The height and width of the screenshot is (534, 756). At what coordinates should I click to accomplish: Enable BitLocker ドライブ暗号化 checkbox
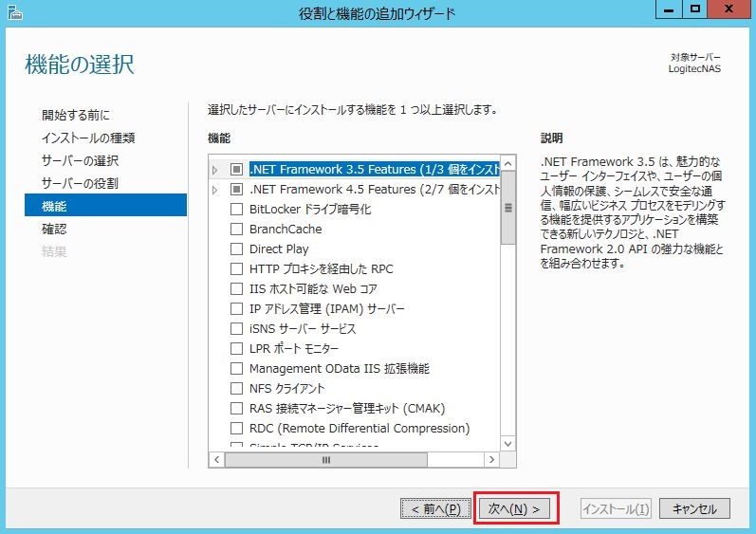point(236,210)
